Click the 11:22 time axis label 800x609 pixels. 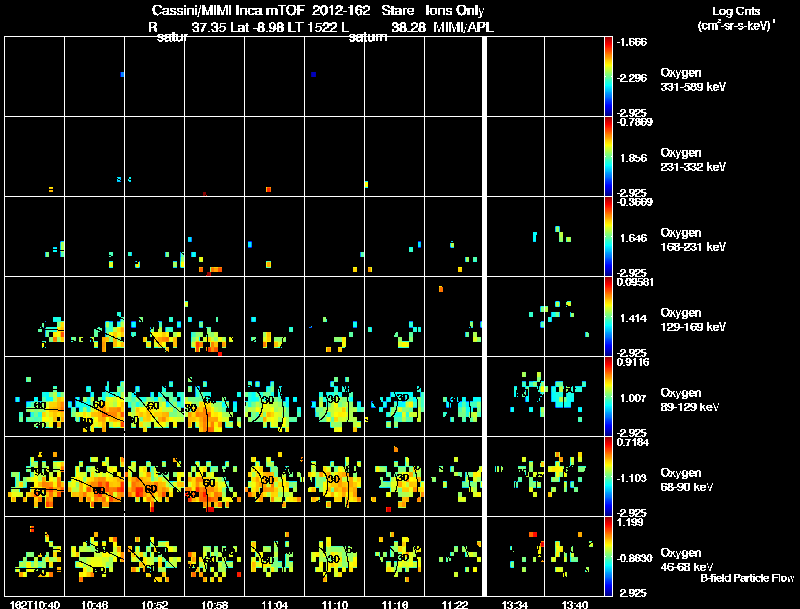454,605
